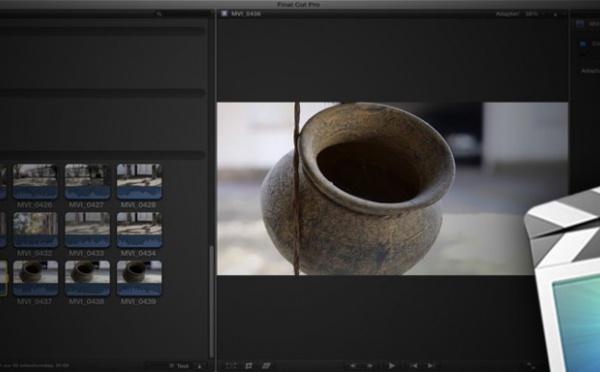The width and height of the screenshot is (600, 372).
Task: Click the viewer Transform tool icon
Action: tap(231, 366)
